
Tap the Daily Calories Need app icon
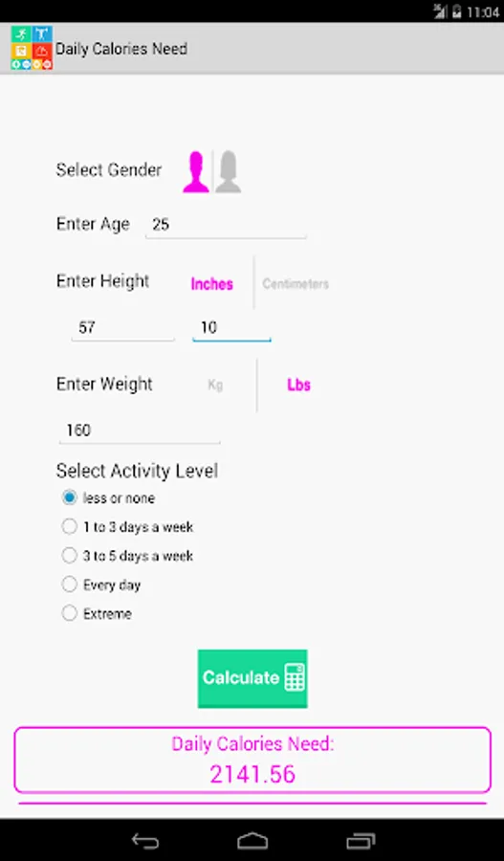point(32,48)
